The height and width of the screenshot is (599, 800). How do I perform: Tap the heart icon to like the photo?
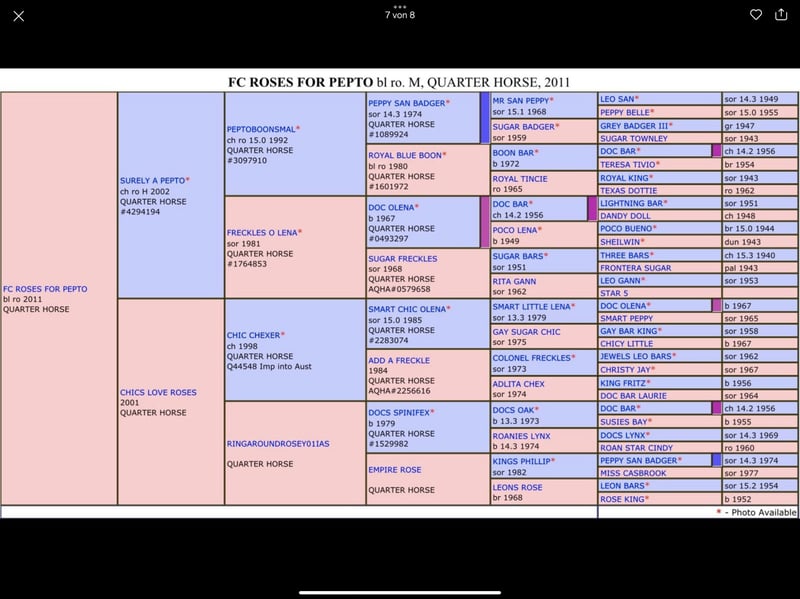click(756, 14)
